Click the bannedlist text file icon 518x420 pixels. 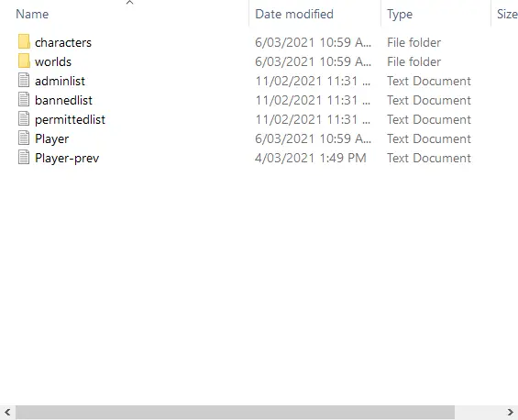click(x=24, y=100)
